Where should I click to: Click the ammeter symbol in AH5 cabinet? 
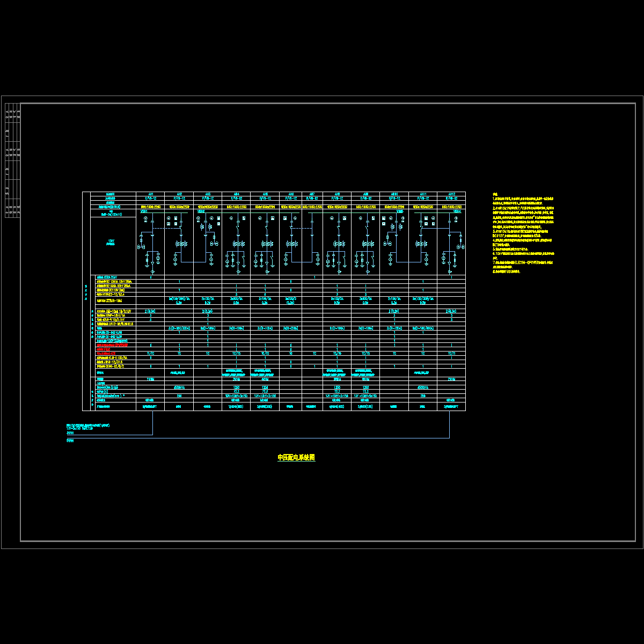tap(260, 218)
